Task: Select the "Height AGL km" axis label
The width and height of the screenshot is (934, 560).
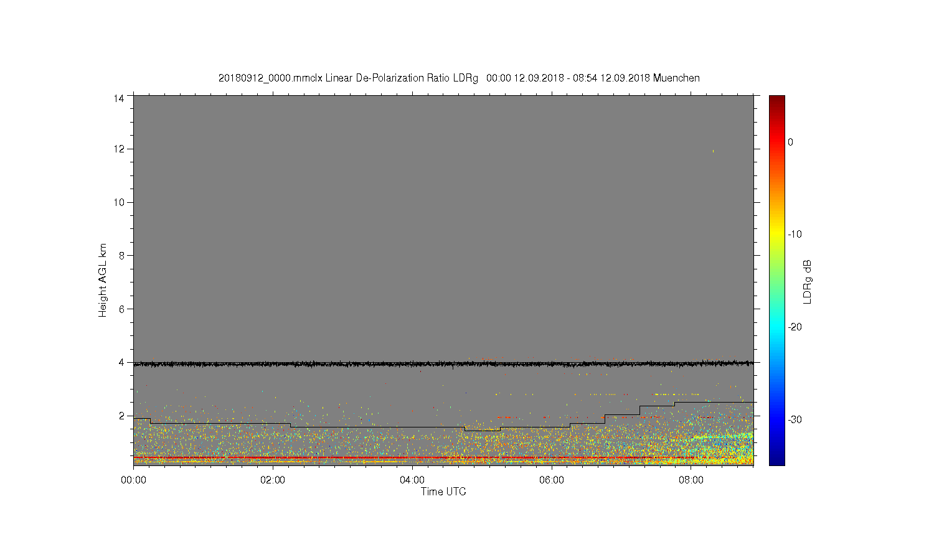Action: click(103, 280)
